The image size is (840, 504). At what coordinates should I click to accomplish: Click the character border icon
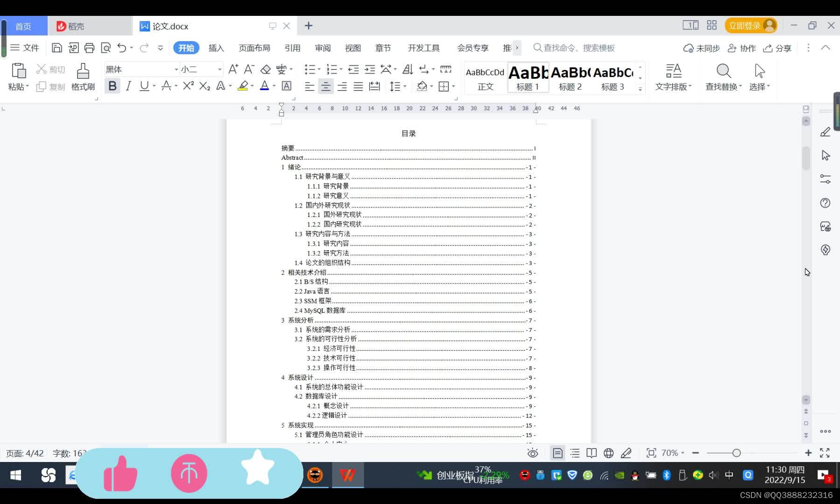pos(287,86)
